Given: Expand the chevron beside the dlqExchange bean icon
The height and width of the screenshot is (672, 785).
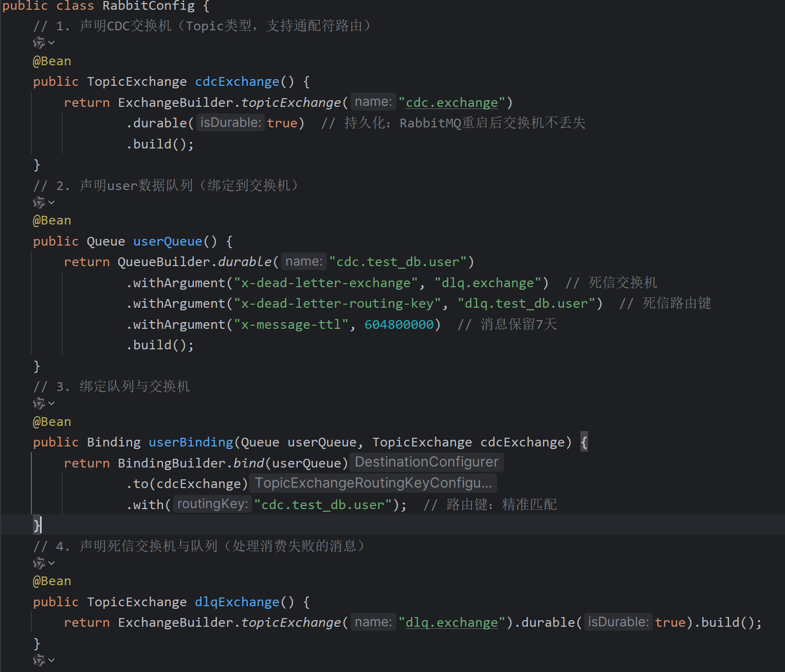Looking at the screenshot, I should 51,563.
